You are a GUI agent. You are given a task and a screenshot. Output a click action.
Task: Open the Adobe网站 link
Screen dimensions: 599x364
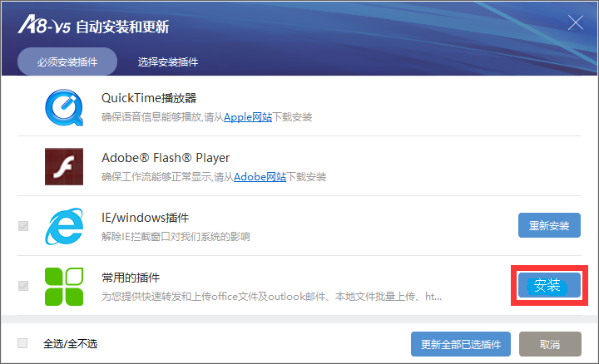click(260, 177)
